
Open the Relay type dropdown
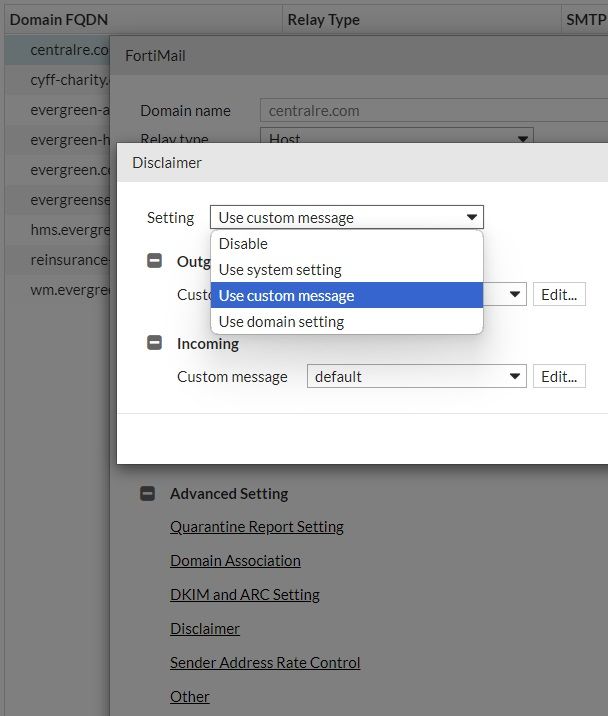[x=396, y=139]
